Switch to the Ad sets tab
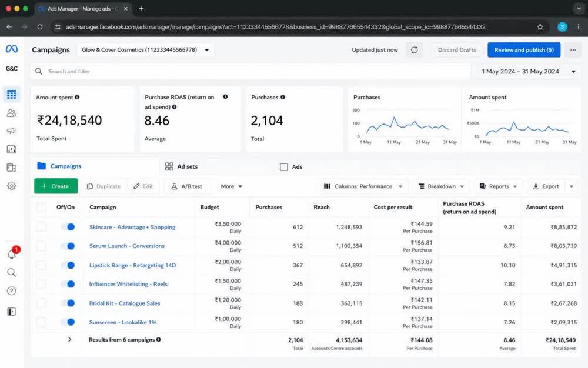 pos(182,166)
